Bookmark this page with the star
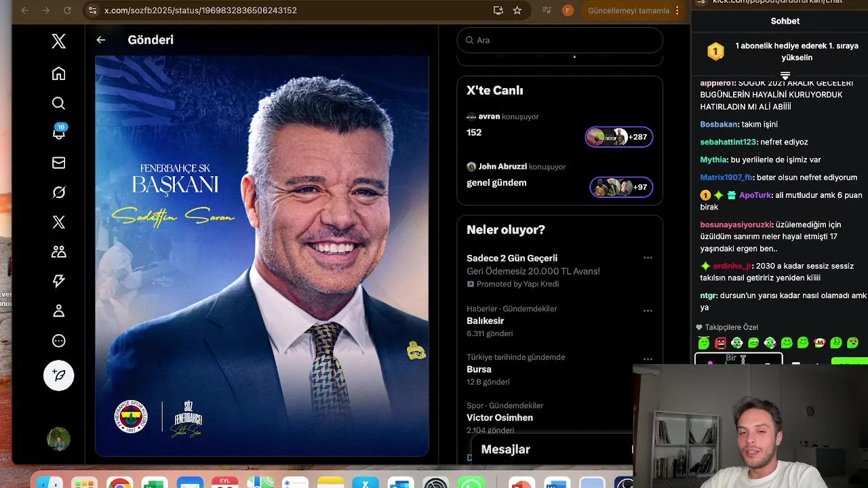 [517, 10]
